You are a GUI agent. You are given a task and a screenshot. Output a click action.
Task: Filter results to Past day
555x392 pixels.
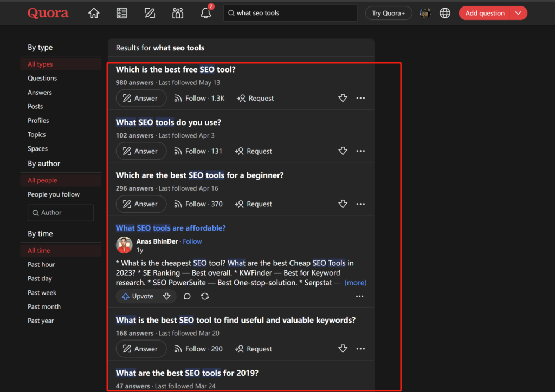click(40, 278)
